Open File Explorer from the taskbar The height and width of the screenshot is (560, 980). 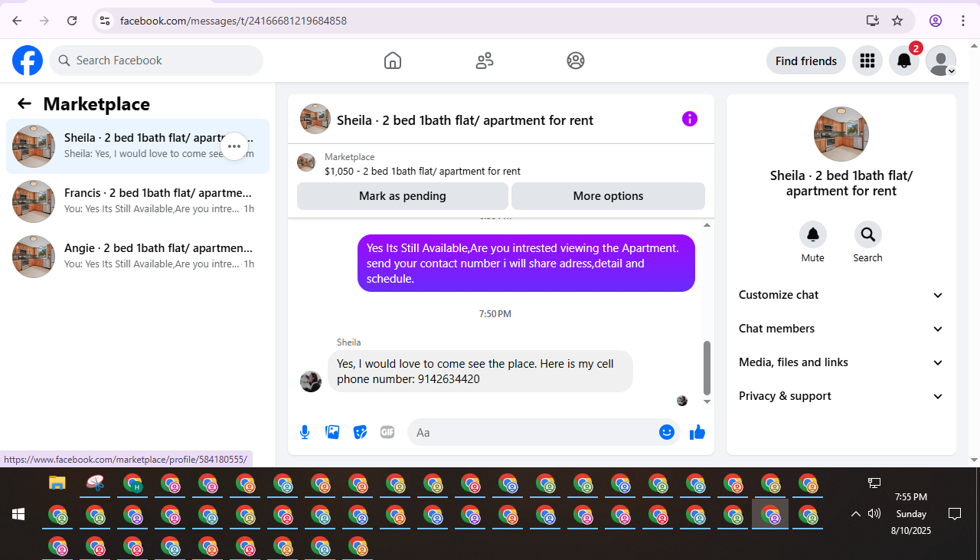(57, 483)
